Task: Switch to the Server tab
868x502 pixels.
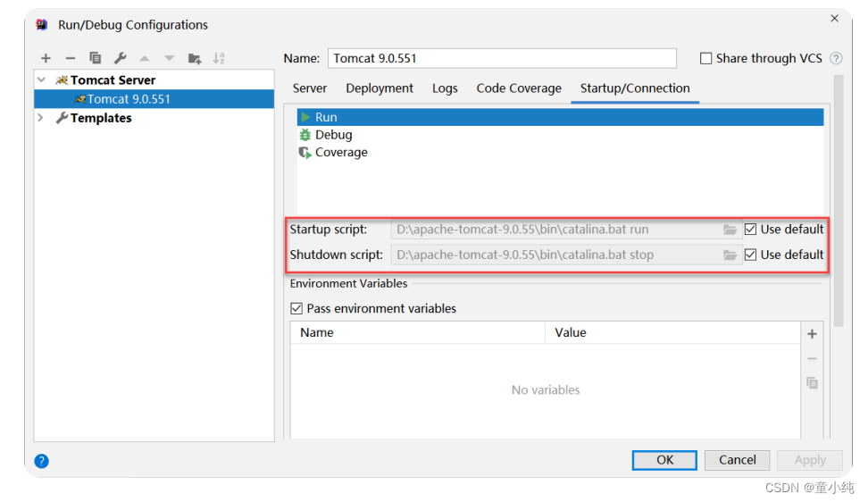Action: (310, 88)
